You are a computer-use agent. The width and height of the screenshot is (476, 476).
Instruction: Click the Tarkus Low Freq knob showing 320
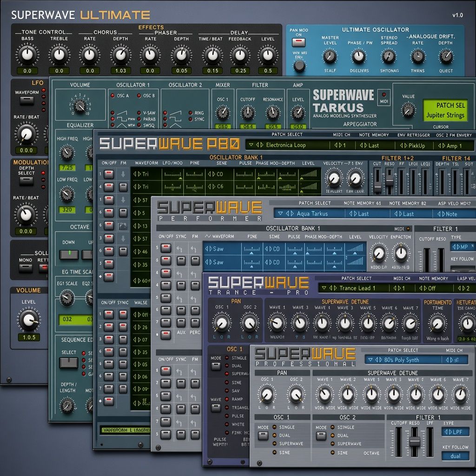pyautogui.click(x=67, y=194)
